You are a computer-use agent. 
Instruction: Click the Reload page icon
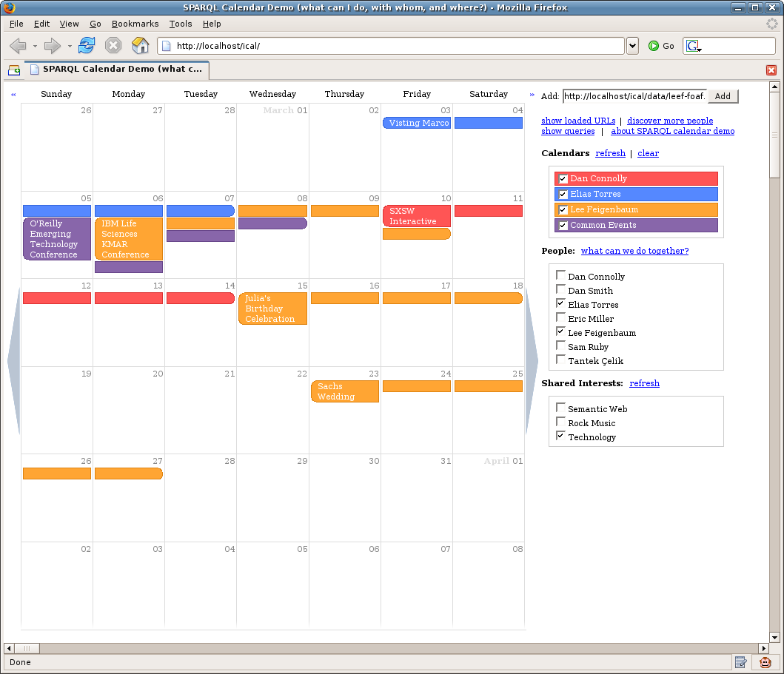click(87, 46)
